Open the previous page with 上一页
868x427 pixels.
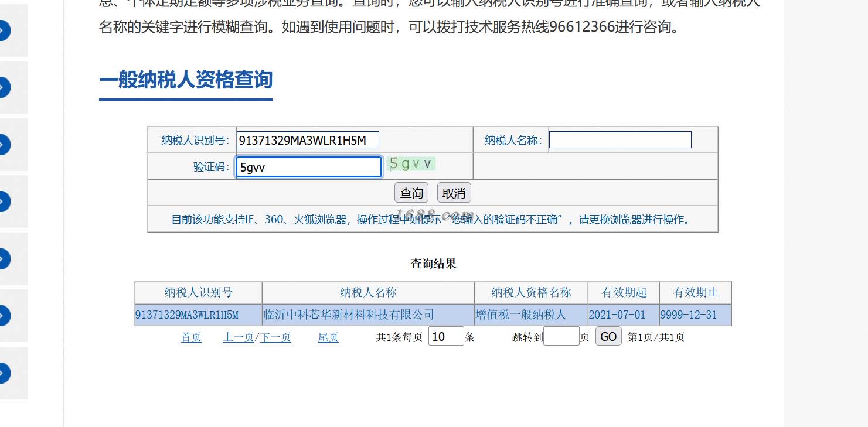239,337
